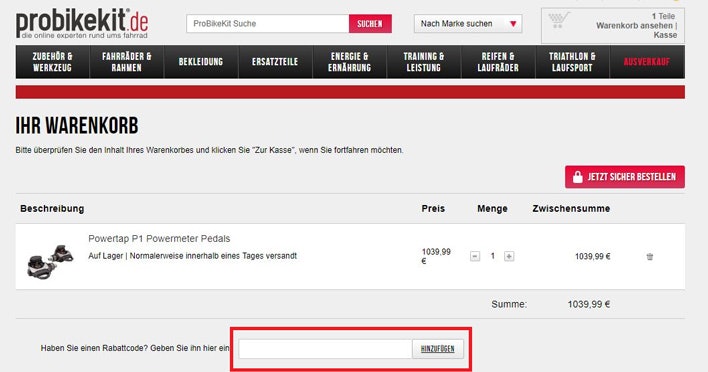Screen dimensions: 708x372
Task: Click the probikekit.de logo
Action: click(x=82, y=23)
